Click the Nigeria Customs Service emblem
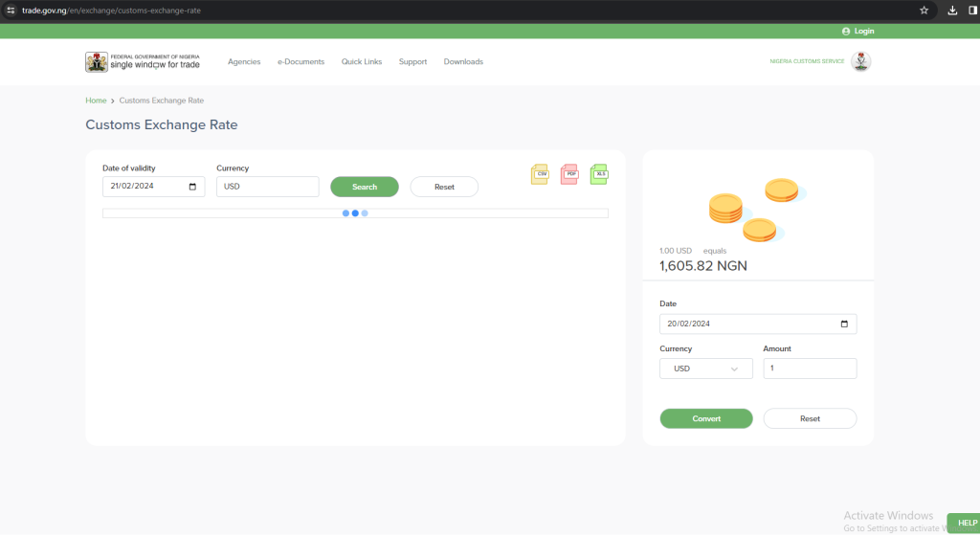 click(x=860, y=61)
